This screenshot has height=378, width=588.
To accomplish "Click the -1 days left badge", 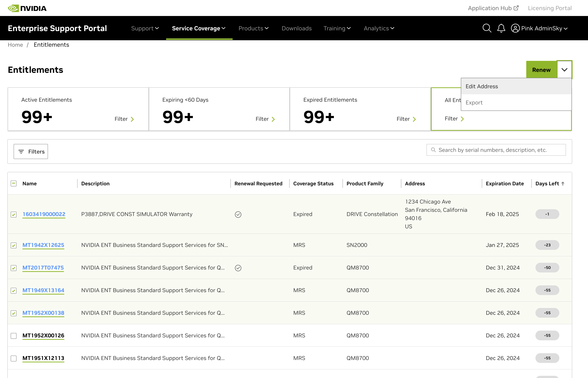I will pyautogui.click(x=547, y=214).
